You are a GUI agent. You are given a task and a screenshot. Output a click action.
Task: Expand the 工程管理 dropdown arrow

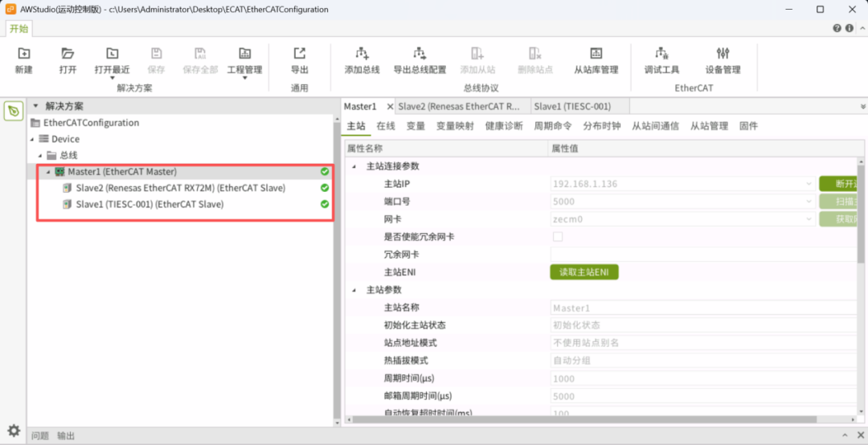point(244,79)
